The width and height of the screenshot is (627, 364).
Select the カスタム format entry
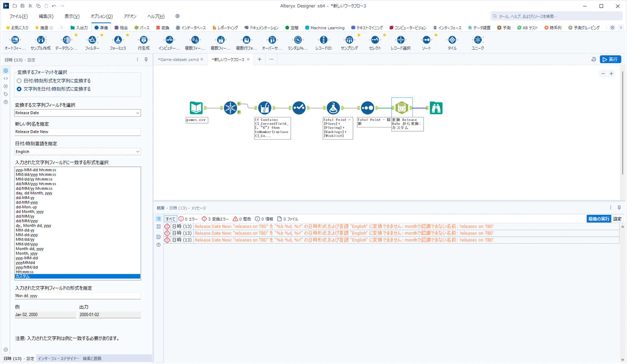coord(77,276)
